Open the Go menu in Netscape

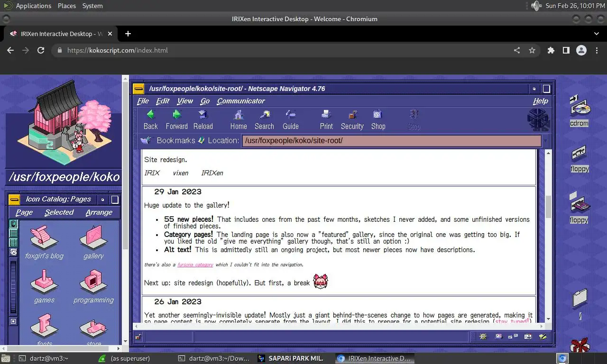(205, 101)
